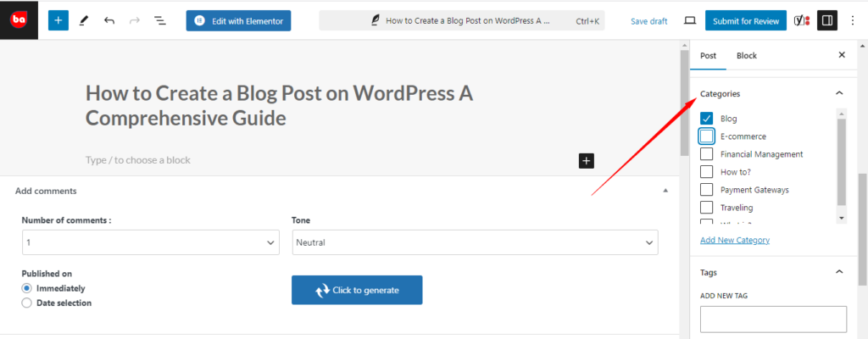
Task: Click the editor area vertical scrollbar
Action: point(684,103)
